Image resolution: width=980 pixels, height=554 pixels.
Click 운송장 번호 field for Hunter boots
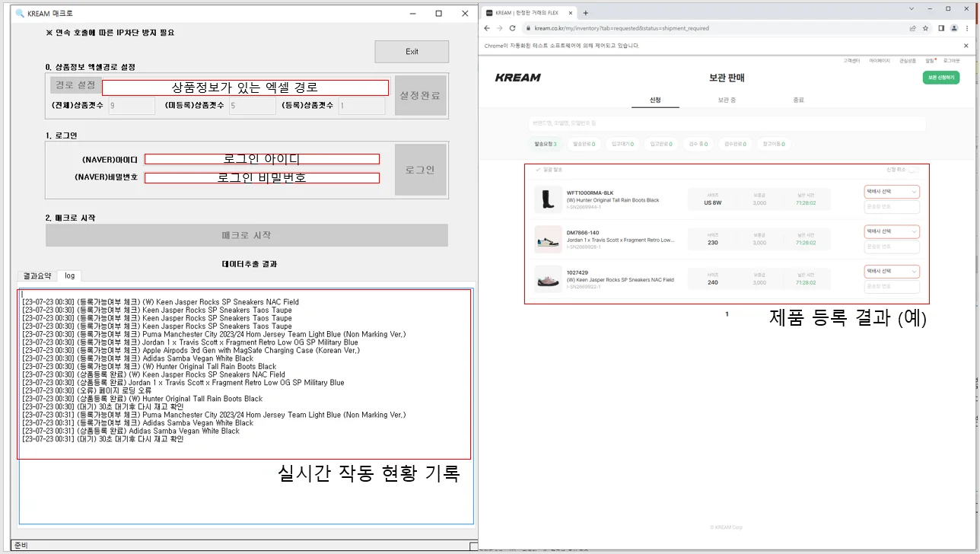[x=892, y=207]
